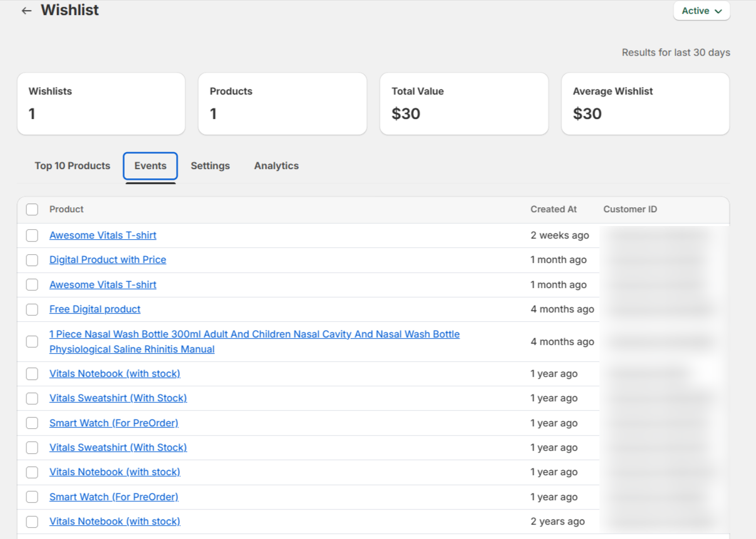The width and height of the screenshot is (756, 539).
Task: Tick the select-all checkbox in the table header
Action: (x=32, y=209)
